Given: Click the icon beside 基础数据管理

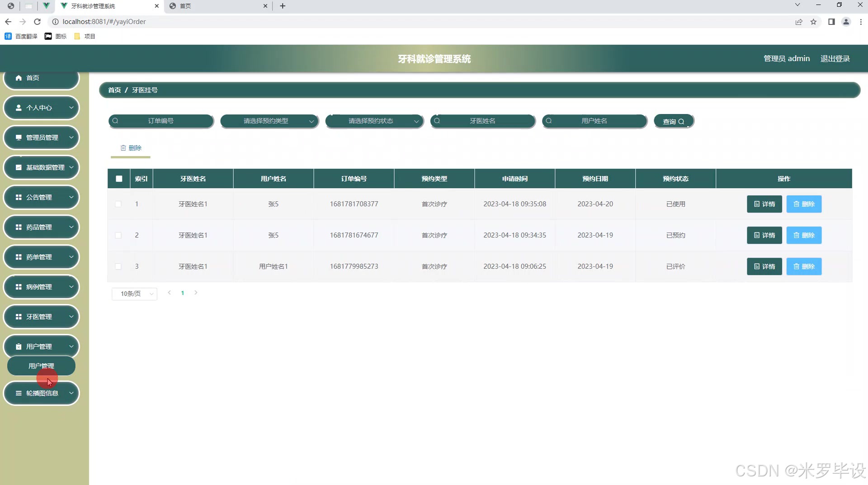Looking at the screenshot, I should click(19, 167).
